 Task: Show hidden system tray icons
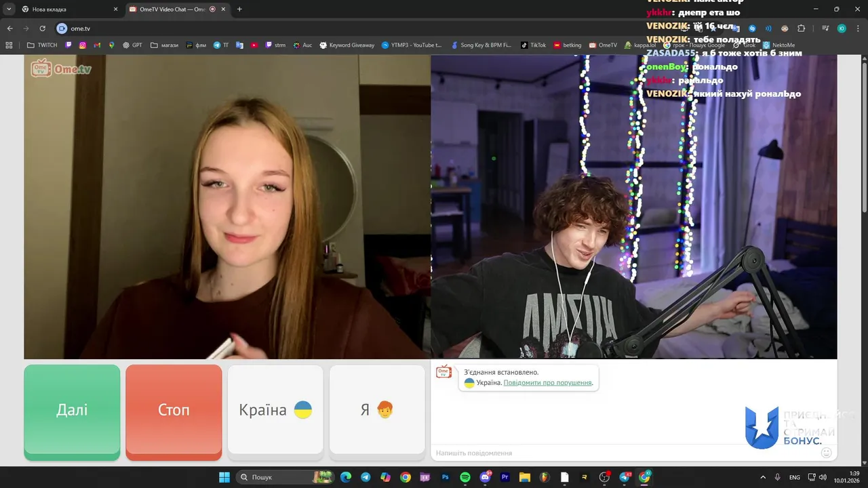763,477
